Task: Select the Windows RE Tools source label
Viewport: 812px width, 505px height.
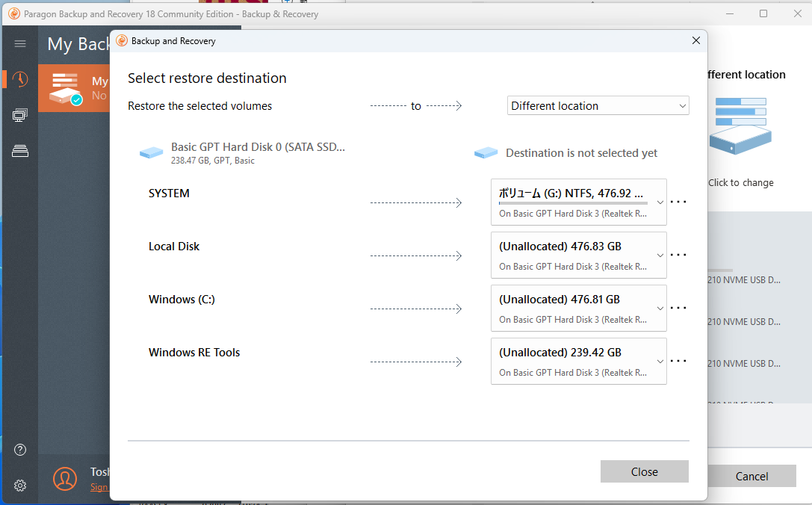Action: (194, 353)
